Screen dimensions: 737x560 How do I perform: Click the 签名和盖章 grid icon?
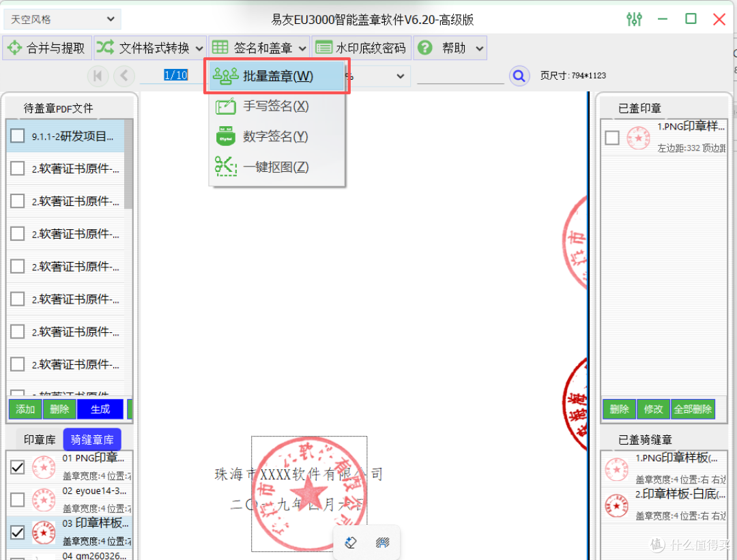pyautogui.click(x=220, y=48)
